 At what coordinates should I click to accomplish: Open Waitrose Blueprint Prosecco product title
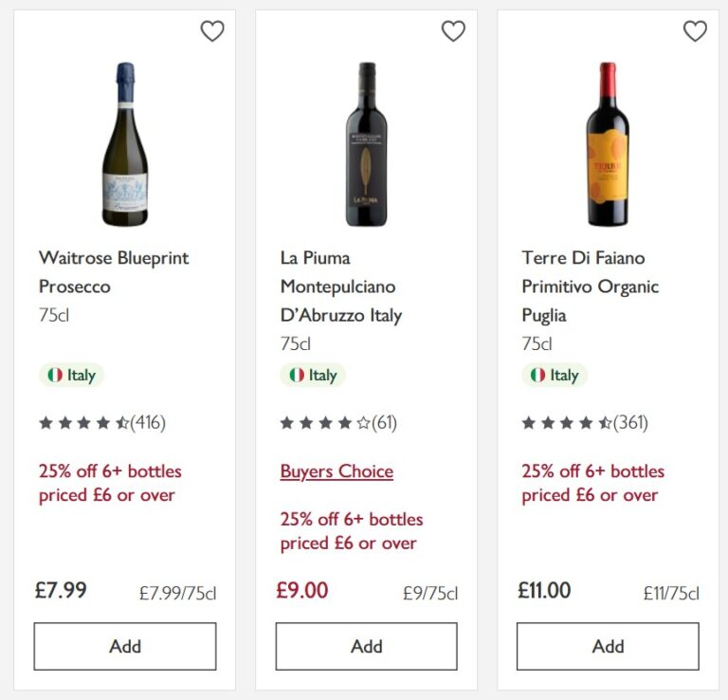[x=114, y=272]
